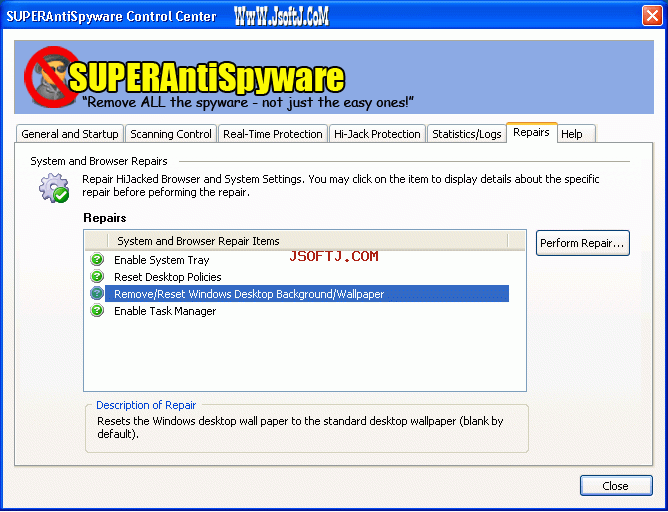The height and width of the screenshot is (512, 668).
Task: Click the SUPERAntiSpyware banner title
Action: tap(207, 78)
